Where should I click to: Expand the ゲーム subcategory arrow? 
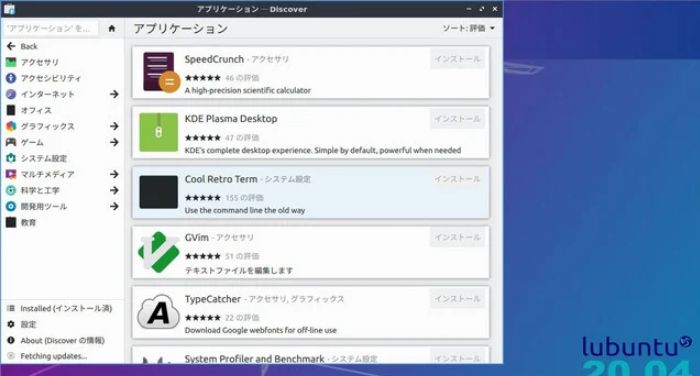coord(114,142)
